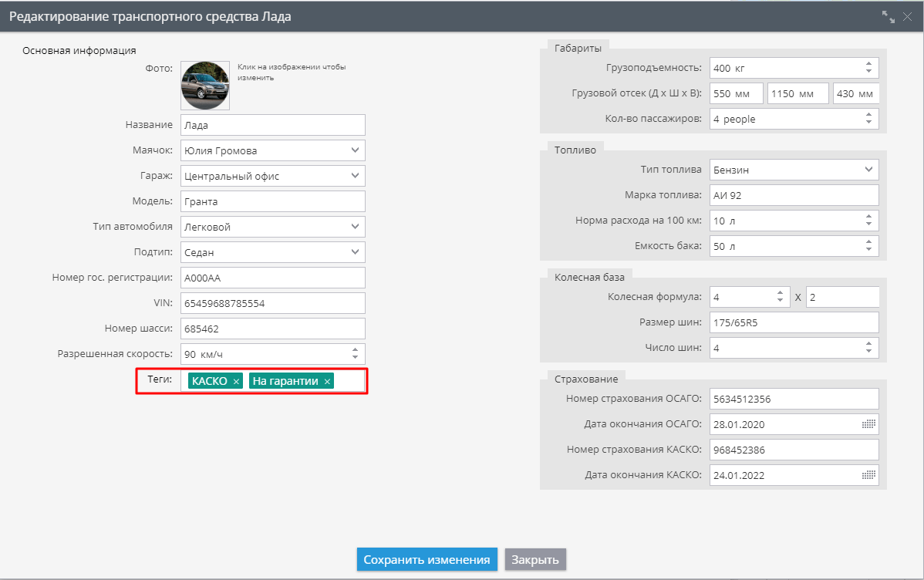924x580 pixels.
Task: Open calendar for Дата окончания КАСКО
Action: 868,475
